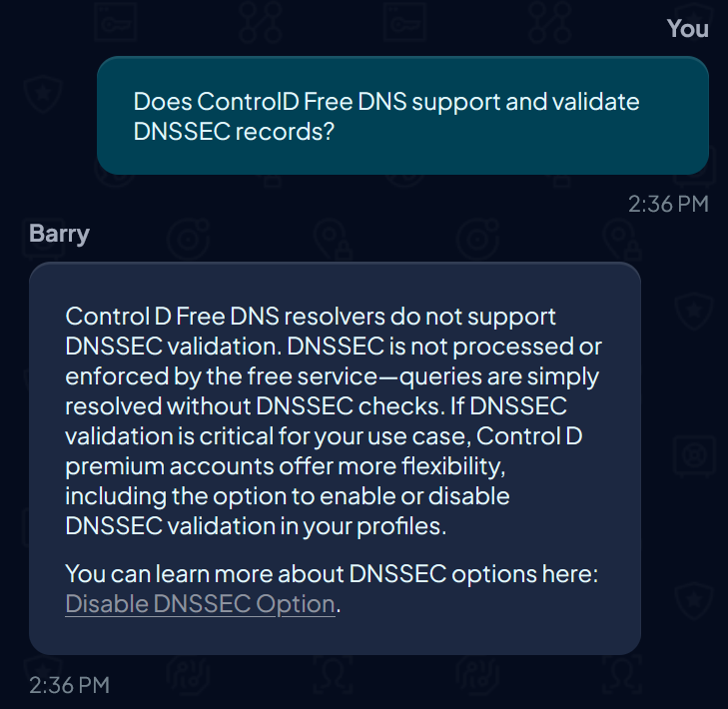Viewport: 728px width, 709px height.
Task: Click the first target icon right of Barry's name
Action: tap(187, 238)
